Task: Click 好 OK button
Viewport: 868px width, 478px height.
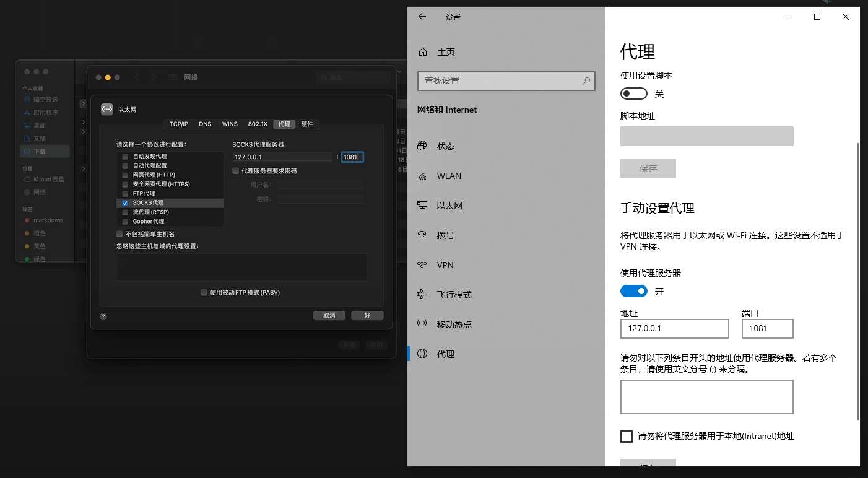Action: tap(367, 316)
